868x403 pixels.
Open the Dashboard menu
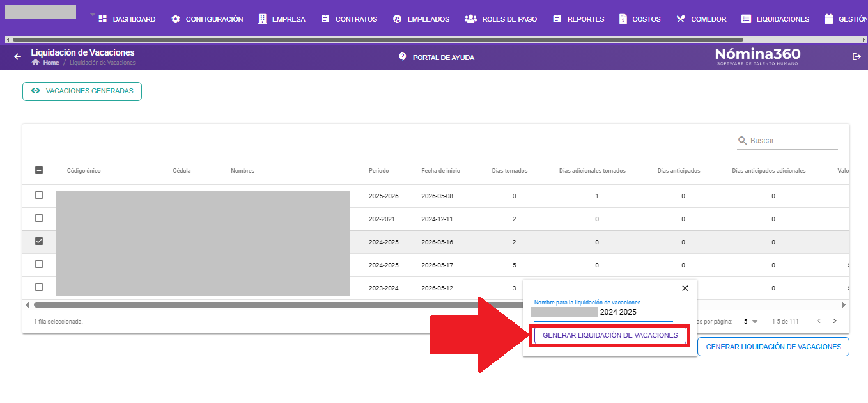[127, 19]
